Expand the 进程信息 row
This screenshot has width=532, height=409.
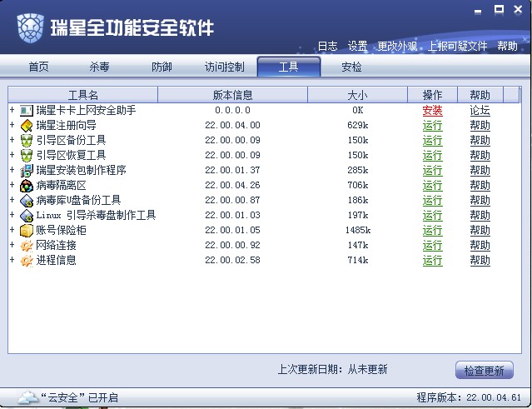pos(12,260)
